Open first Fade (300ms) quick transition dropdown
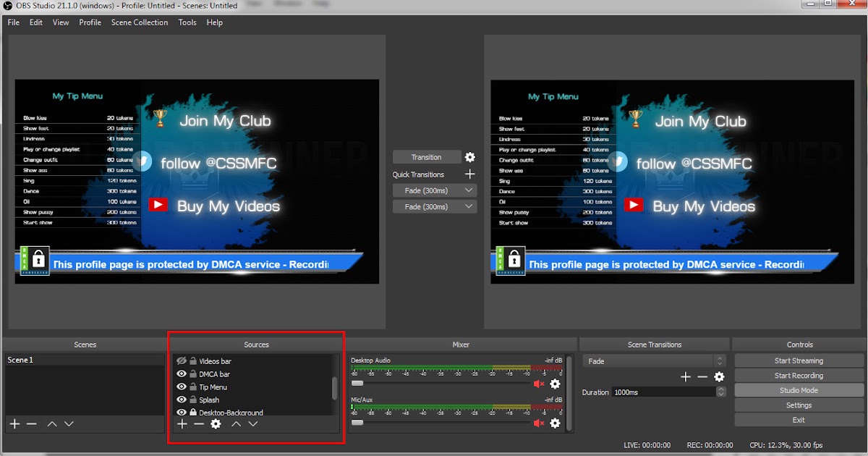The image size is (868, 456). [435, 190]
